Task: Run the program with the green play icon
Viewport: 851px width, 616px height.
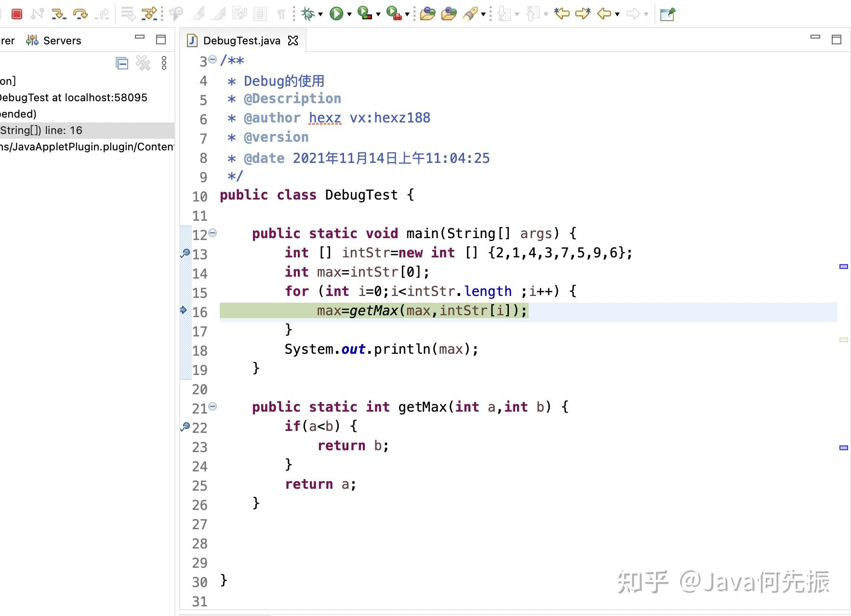Action: [336, 14]
